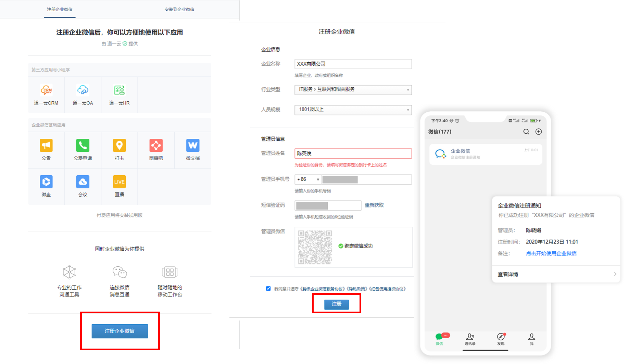Screen dimensions: 629x364
Task: Click the 注册 submit button
Action: click(x=337, y=304)
